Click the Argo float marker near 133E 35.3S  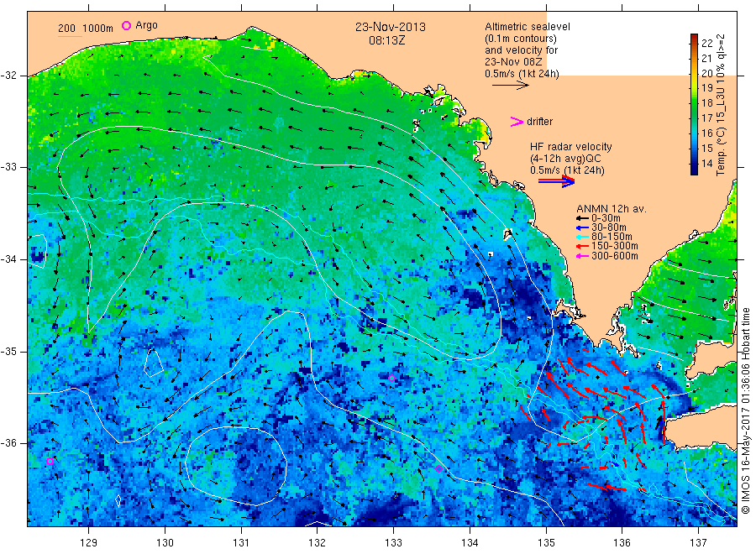(x=391, y=379)
